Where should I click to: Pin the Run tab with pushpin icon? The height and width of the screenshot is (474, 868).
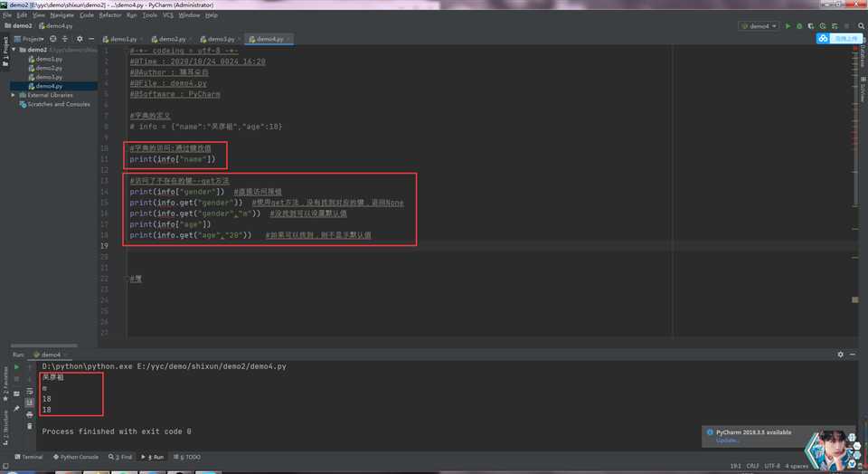16,409
